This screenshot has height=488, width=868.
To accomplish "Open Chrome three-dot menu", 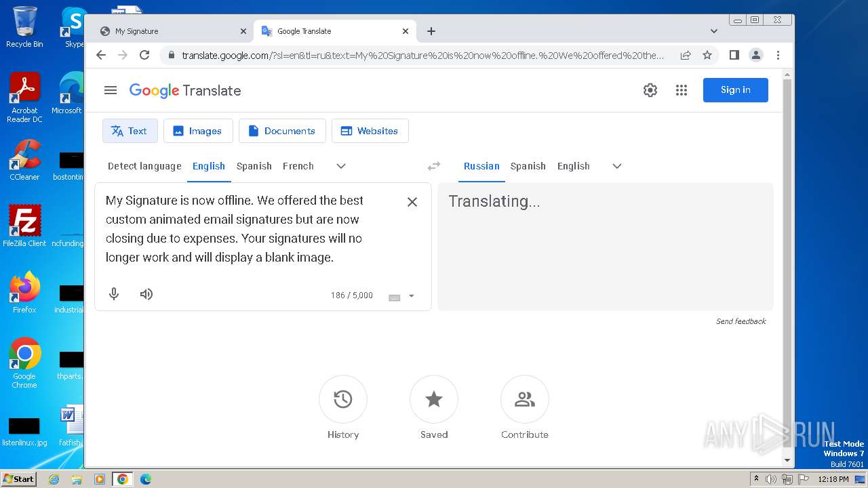I will [778, 56].
